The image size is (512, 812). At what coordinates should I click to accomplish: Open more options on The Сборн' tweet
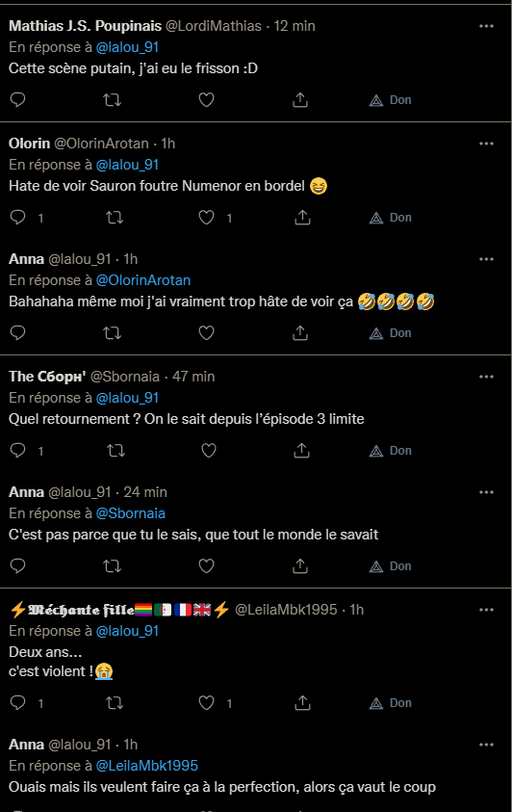click(x=486, y=377)
